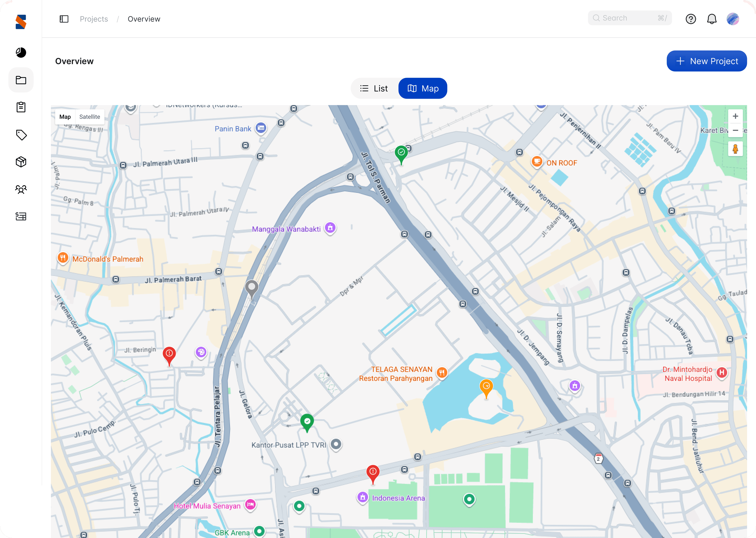Click the Panin Bank map marker
756x538 pixels.
(x=261, y=128)
